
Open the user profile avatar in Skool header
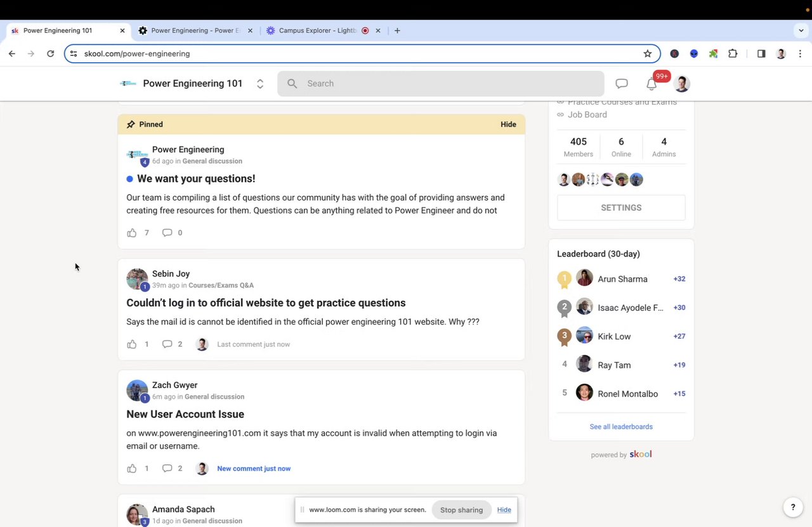(682, 84)
